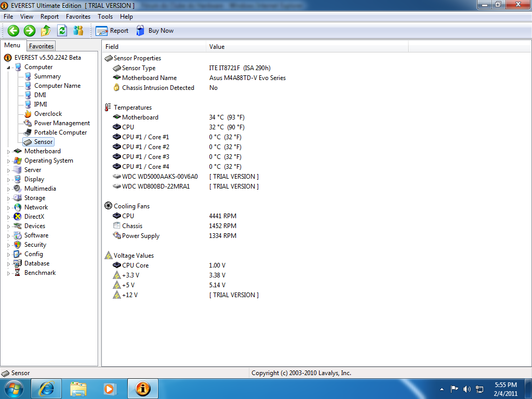Open Windows Explorer folder on the taskbar
The width and height of the screenshot is (532, 399).
click(78, 389)
